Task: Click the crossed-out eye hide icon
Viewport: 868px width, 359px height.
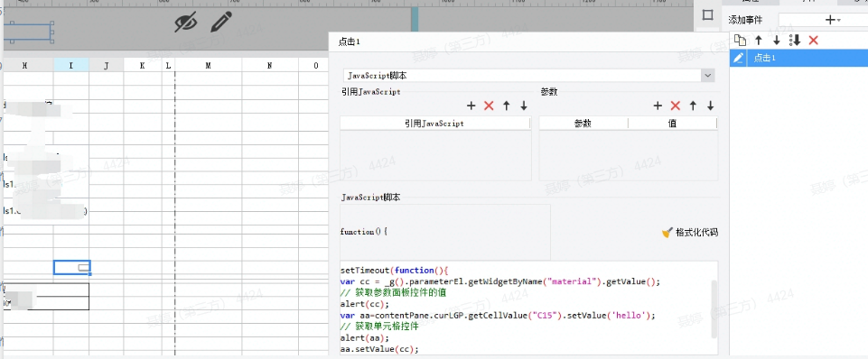Action: click(x=186, y=23)
